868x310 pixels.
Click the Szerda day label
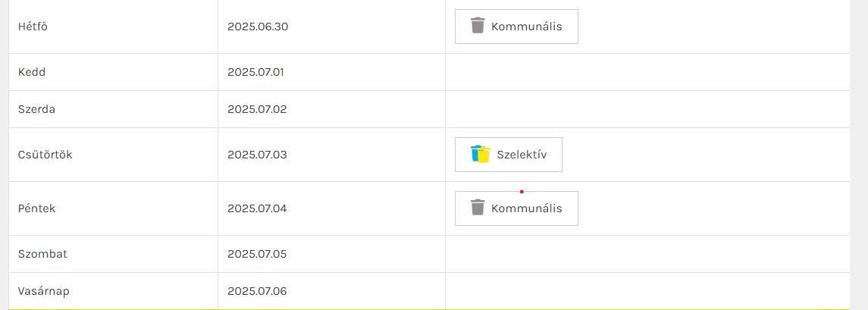[x=36, y=109]
